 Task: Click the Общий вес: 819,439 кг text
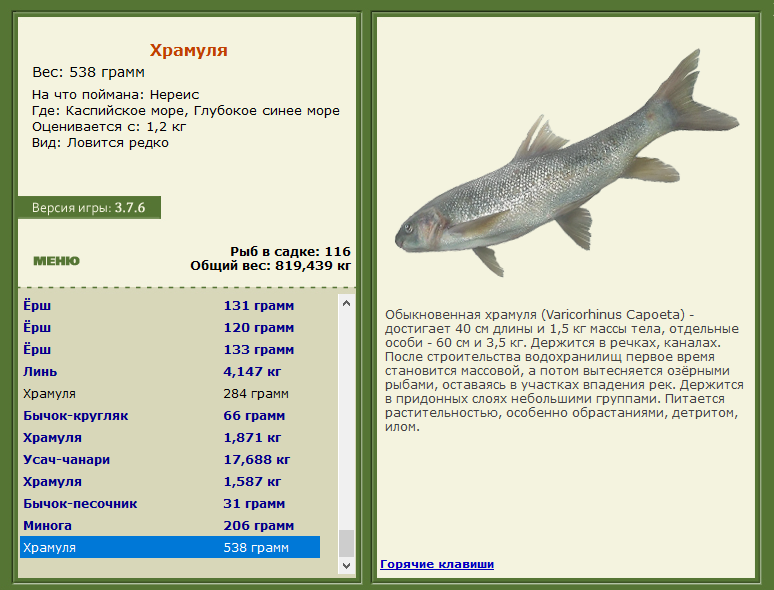(271, 266)
